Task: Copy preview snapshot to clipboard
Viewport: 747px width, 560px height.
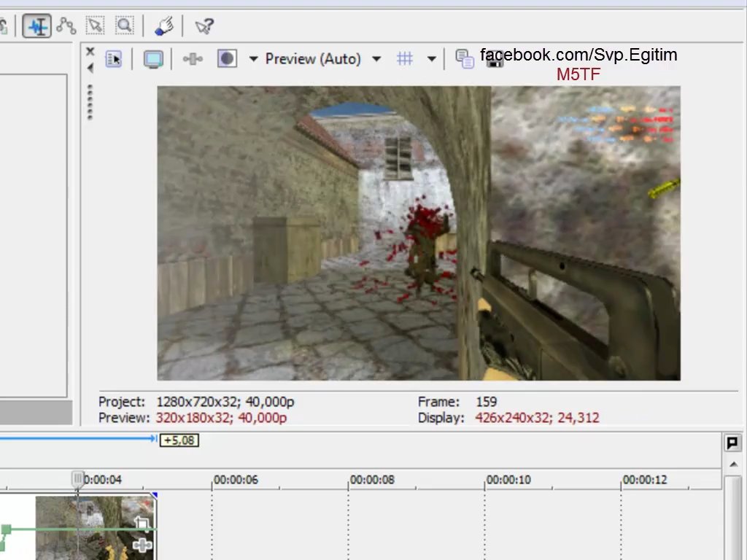Action: pyautogui.click(x=465, y=59)
